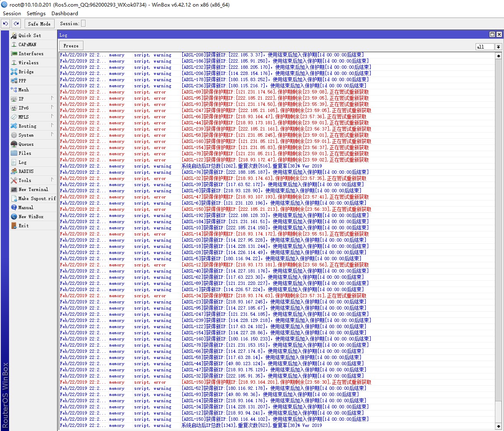
Task: Select log row with IP total 1262
Action: pos(277,166)
